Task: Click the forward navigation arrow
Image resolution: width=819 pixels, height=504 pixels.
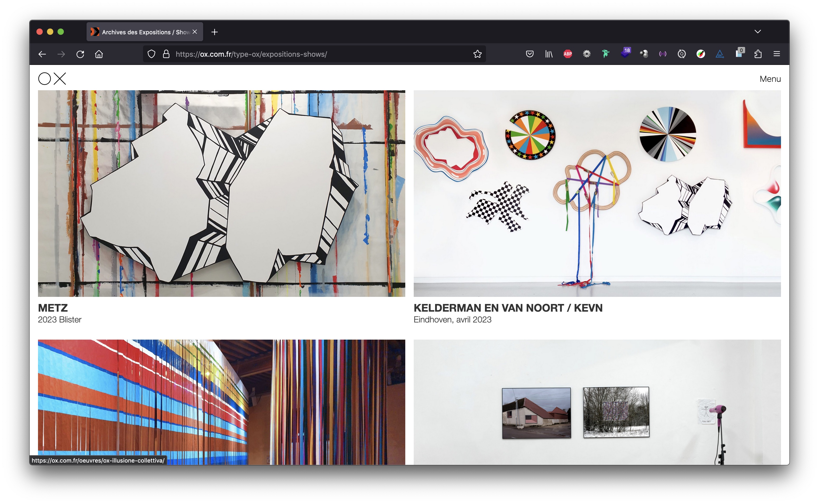Action: [x=61, y=54]
